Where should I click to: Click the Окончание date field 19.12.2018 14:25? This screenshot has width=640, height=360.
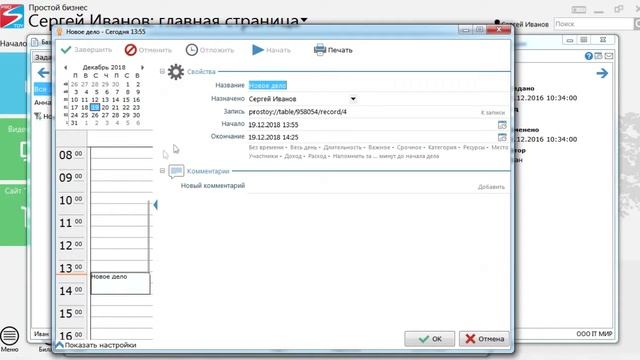371,138
